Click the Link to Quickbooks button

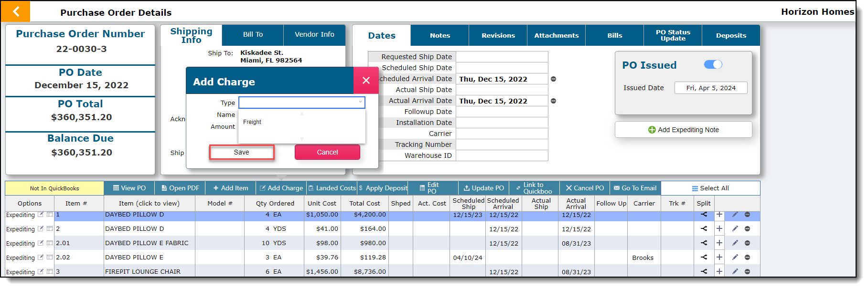point(534,188)
